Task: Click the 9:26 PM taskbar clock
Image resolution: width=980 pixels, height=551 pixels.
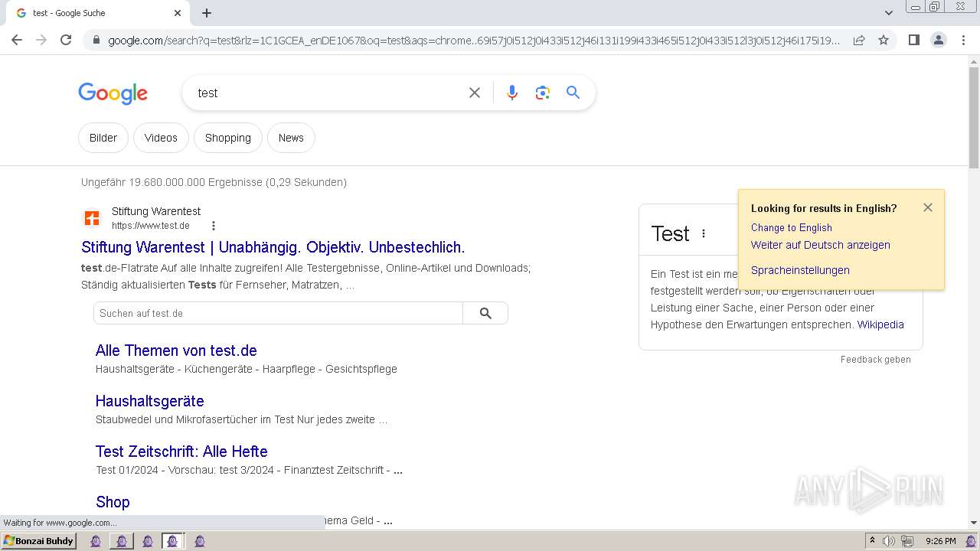Action: [x=940, y=541]
